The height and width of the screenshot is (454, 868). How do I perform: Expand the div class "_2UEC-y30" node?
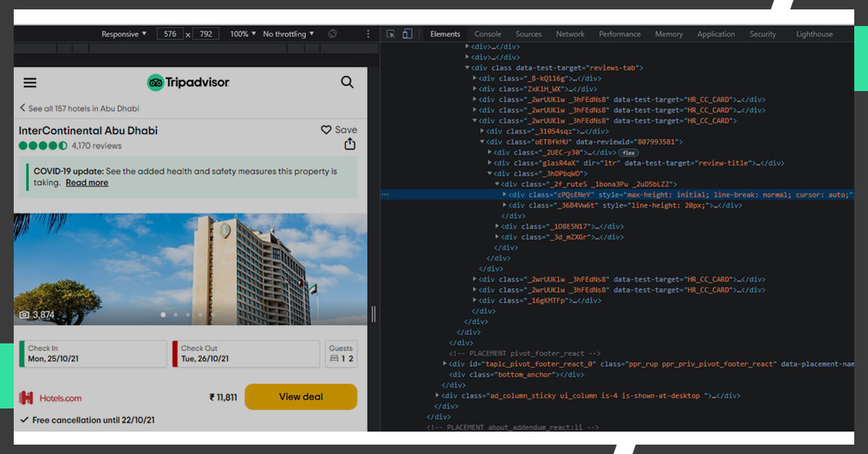coord(490,153)
